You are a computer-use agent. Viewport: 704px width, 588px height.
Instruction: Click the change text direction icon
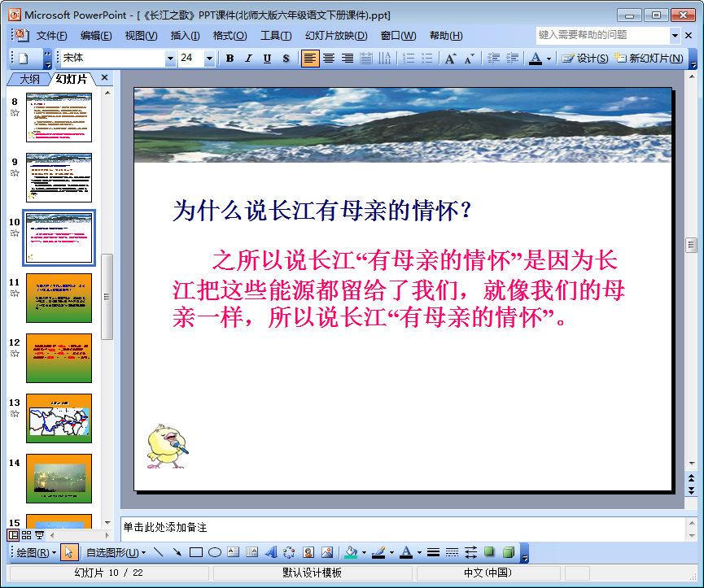tap(385, 59)
